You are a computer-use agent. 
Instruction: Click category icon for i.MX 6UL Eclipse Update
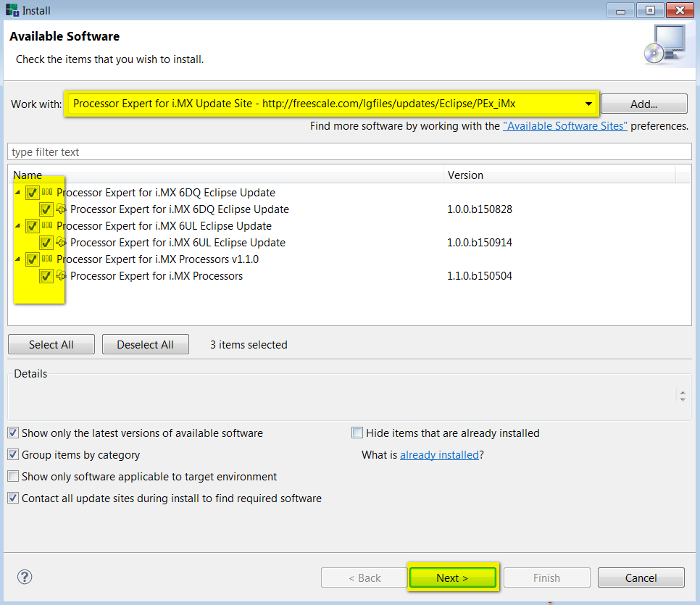(x=47, y=225)
